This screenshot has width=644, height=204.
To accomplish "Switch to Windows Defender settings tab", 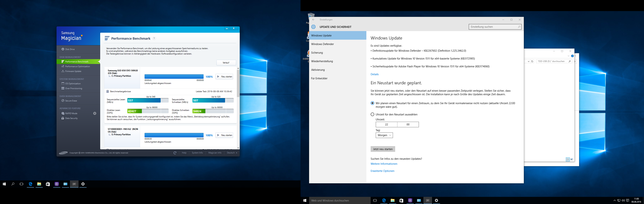I will (x=323, y=44).
